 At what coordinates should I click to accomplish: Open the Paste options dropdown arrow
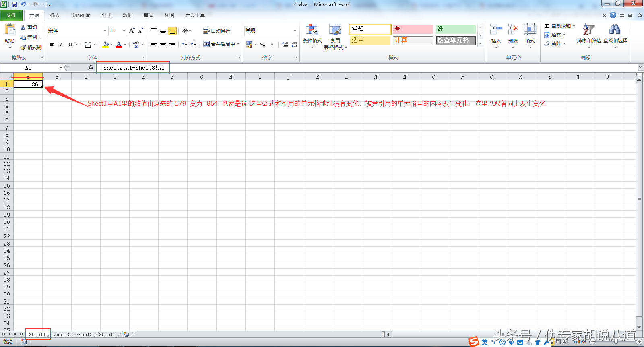(10, 48)
